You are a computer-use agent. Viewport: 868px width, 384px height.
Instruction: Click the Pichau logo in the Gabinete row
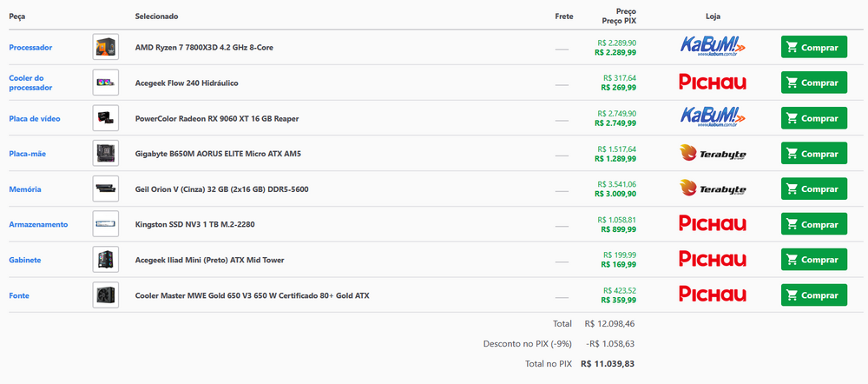click(713, 260)
